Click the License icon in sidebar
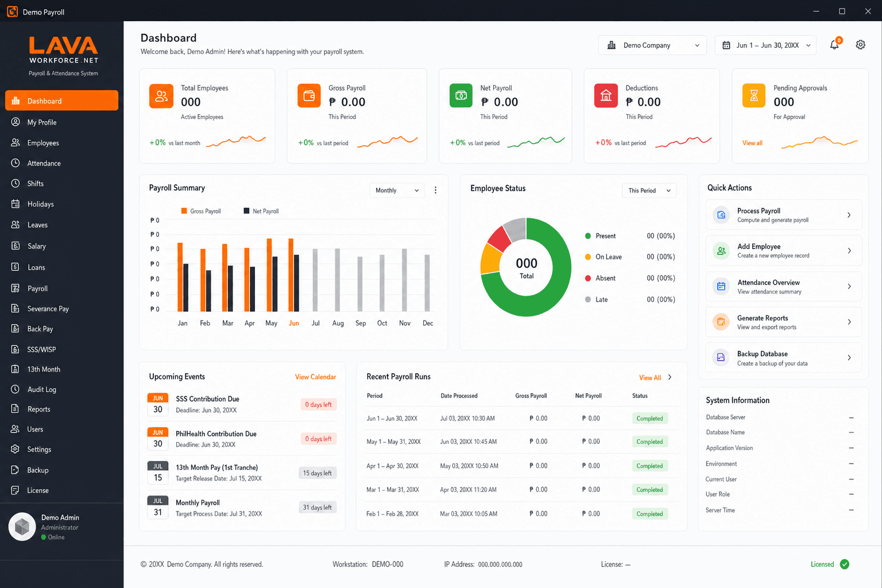882x588 pixels. tap(16, 490)
